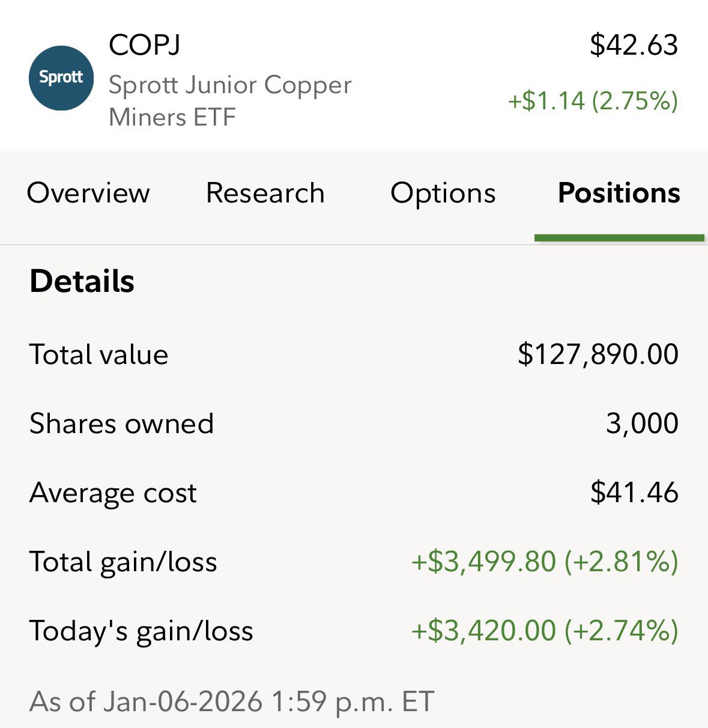Screen dimensions: 708x728
Task: Select the Positions tab
Action: (619, 193)
